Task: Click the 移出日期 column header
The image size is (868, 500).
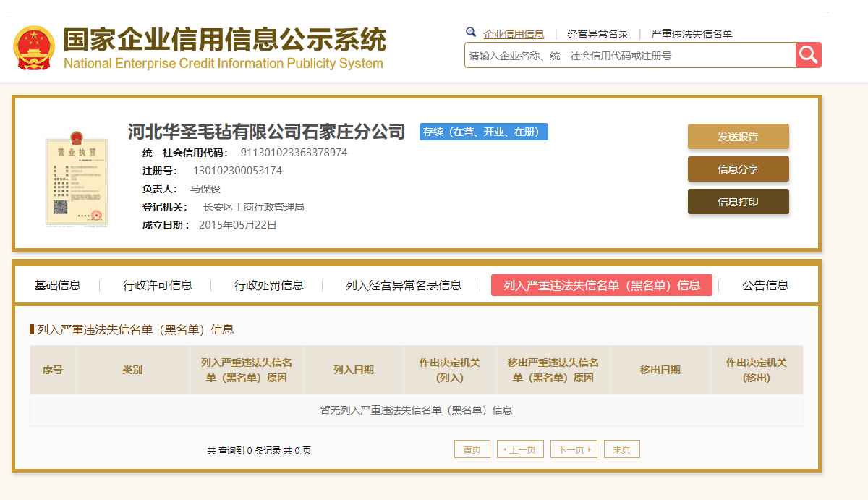Action: [660, 370]
